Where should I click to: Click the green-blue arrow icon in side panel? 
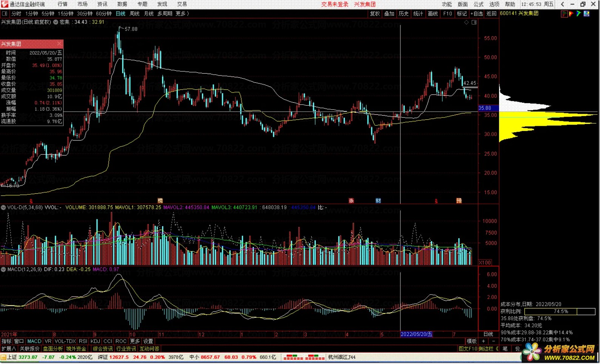click(x=579, y=14)
